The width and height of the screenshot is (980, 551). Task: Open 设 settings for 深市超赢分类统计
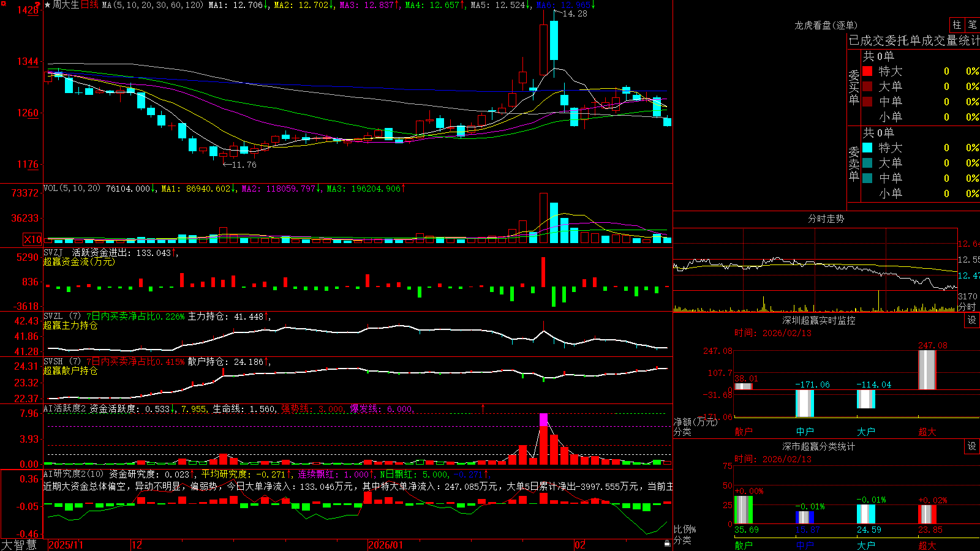click(x=972, y=446)
